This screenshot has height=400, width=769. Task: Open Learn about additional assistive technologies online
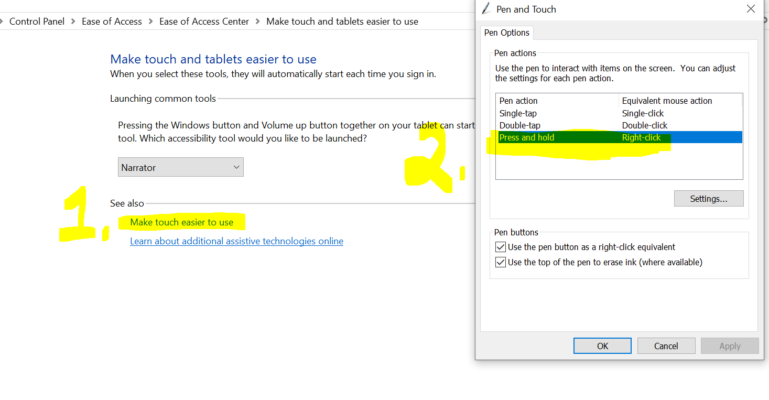tap(236, 241)
